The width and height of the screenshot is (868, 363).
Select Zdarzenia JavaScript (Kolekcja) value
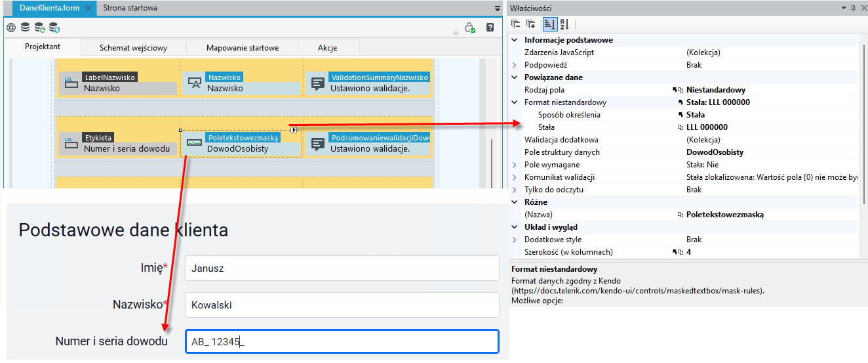[x=704, y=53]
